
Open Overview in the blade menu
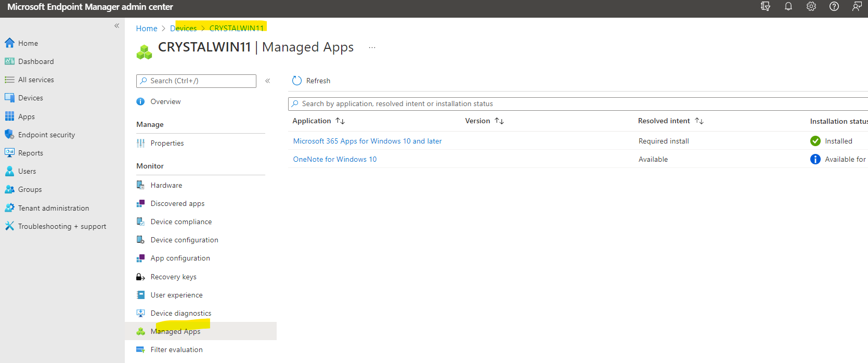(165, 101)
